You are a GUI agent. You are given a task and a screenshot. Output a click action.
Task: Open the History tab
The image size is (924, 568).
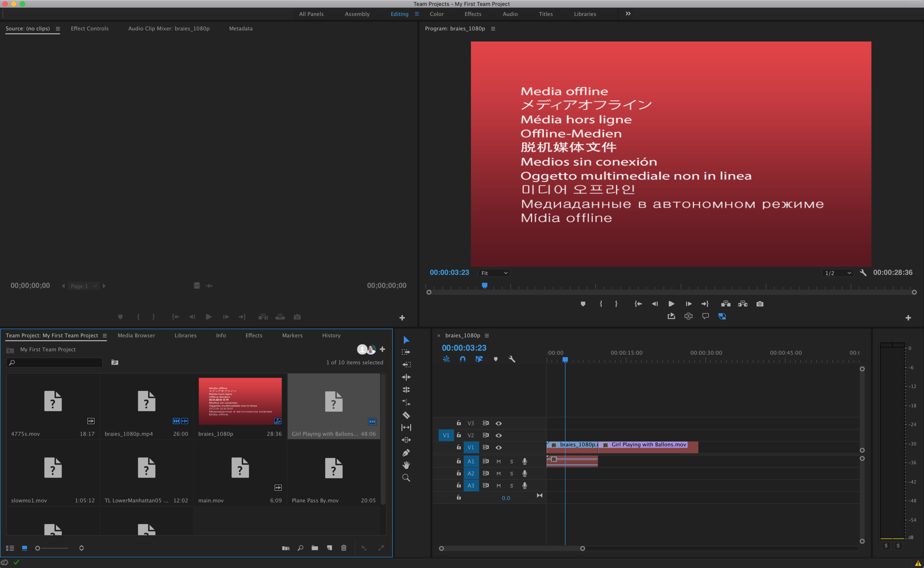pyautogui.click(x=331, y=336)
